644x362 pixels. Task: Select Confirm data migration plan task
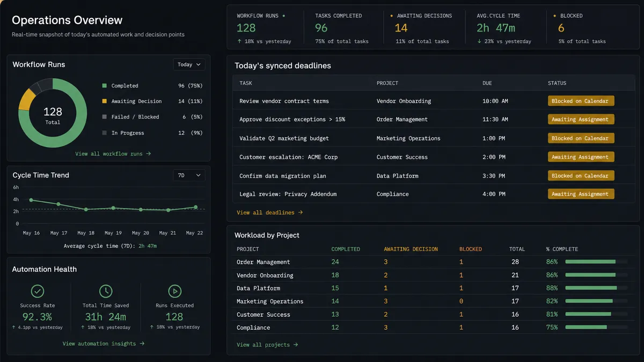coord(283,176)
